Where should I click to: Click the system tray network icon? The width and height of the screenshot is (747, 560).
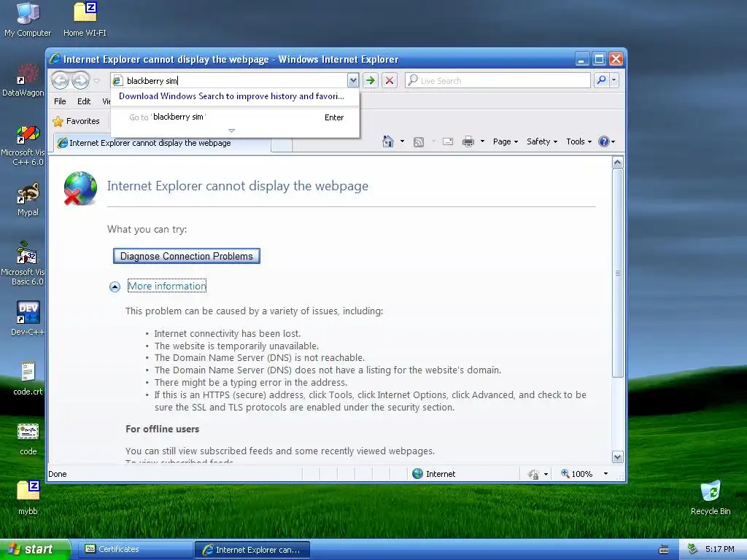coord(693,550)
